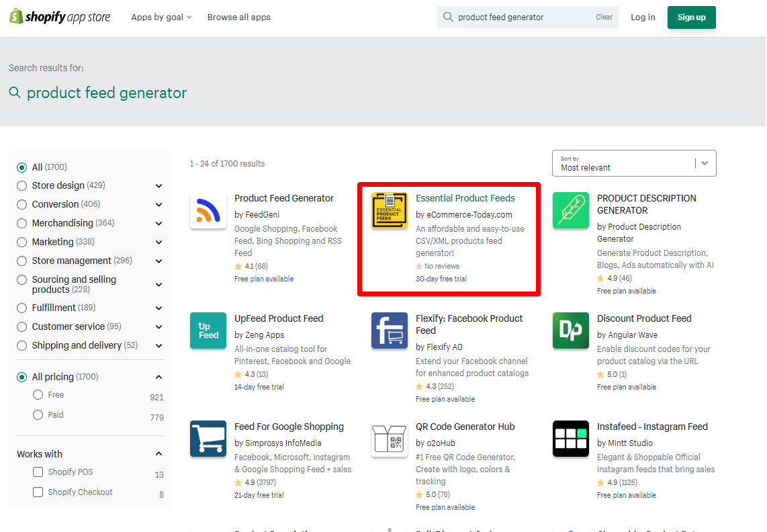
Task: Open Flexify Facebook cart app icon
Action: 390,331
